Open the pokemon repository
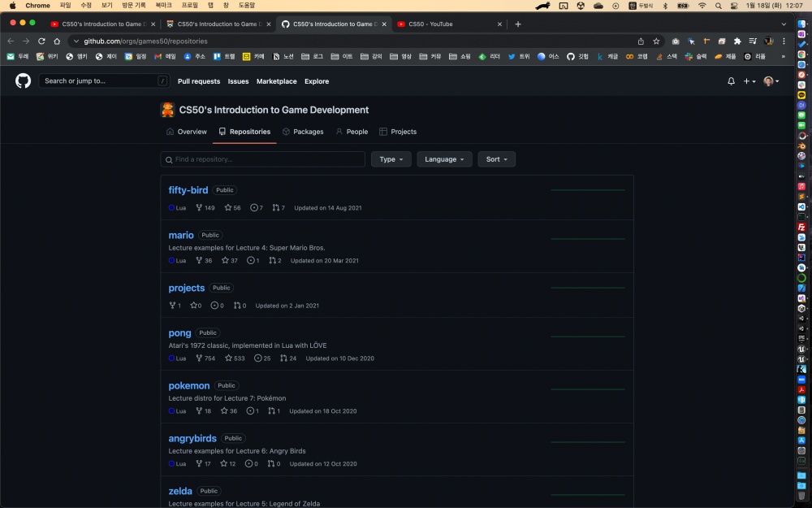 [189, 385]
